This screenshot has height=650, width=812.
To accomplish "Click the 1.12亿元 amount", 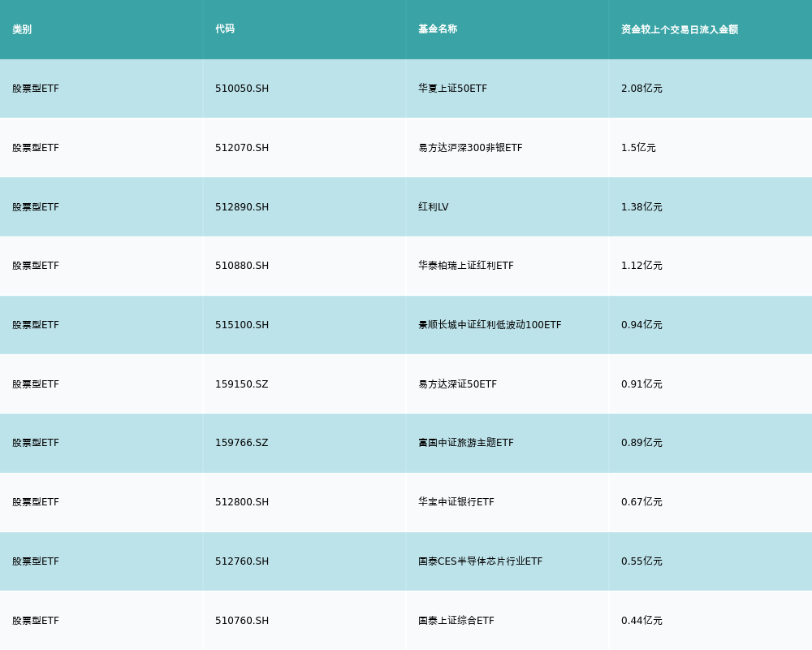I will pyautogui.click(x=641, y=266).
